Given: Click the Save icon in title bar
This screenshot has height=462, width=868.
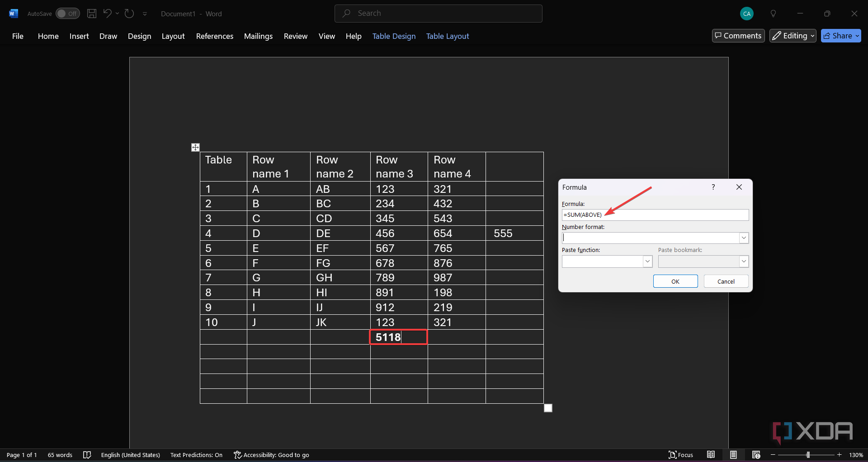Looking at the screenshot, I should (92, 14).
